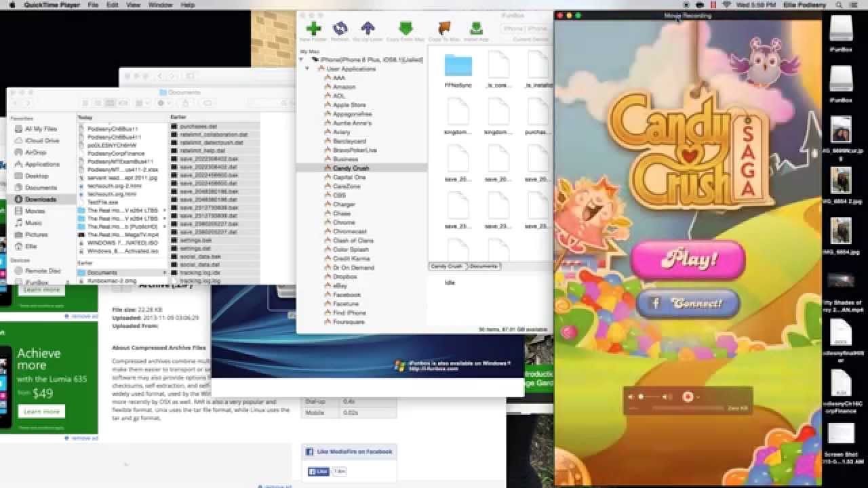Viewport: 868px width, 488px height.
Task: Collapse the iPhone device tree node
Action: click(x=302, y=60)
